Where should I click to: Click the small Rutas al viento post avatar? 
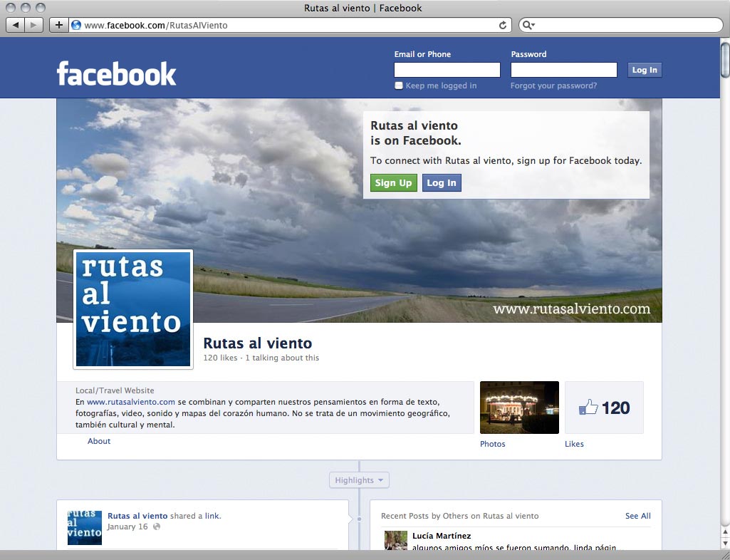(85, 528)
